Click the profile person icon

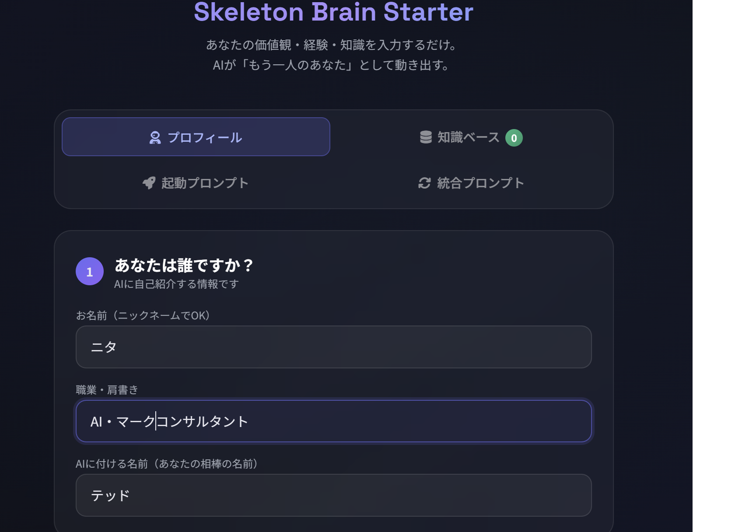click(155, 138)
